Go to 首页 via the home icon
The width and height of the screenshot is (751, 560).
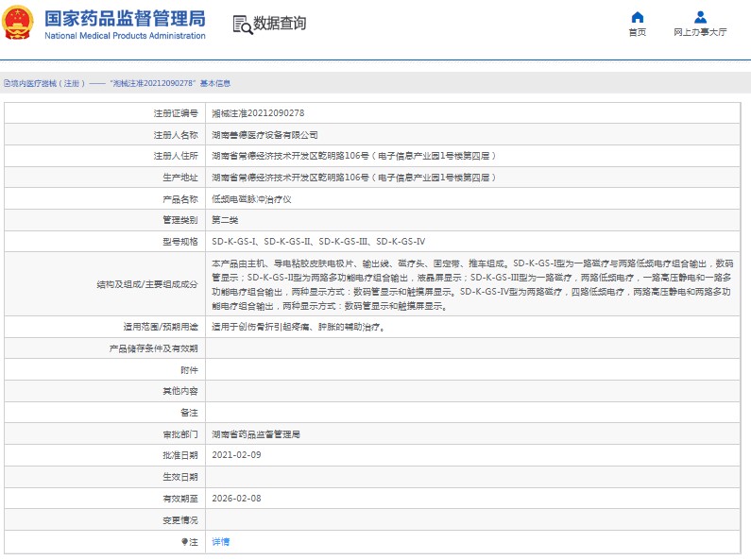pos(638,17)
